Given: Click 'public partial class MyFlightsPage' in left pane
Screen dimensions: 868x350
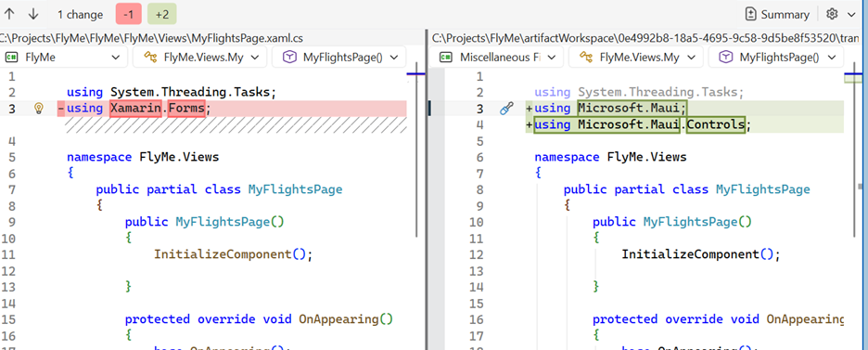Looking at the screenshot, I should coord(219,189).
